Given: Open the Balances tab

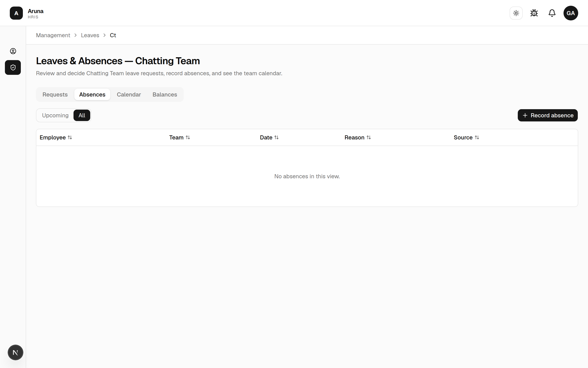Looking at the screenshot, I should click(x=165, y=94).
